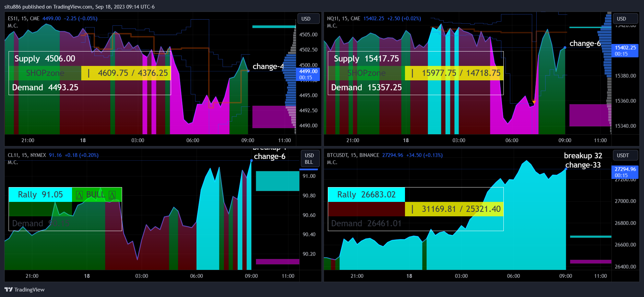
Task: Select the M.C. indicator label on NQ1! chart
Action: pyautogui.click(x=332, y=26)
